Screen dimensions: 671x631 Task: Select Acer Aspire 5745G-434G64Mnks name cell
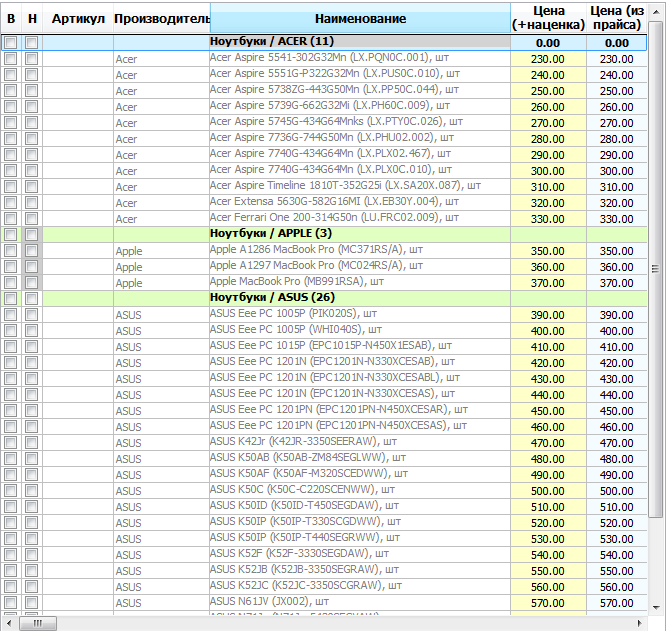[360, 123]
